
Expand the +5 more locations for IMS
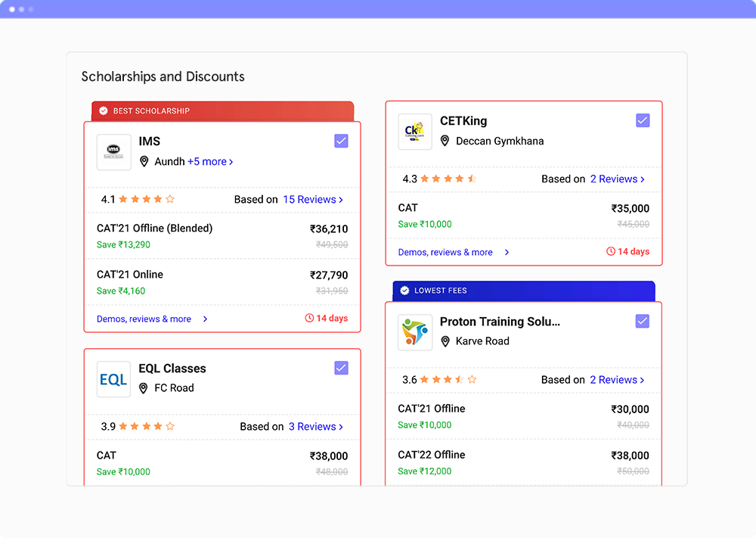tap(210, 162)
